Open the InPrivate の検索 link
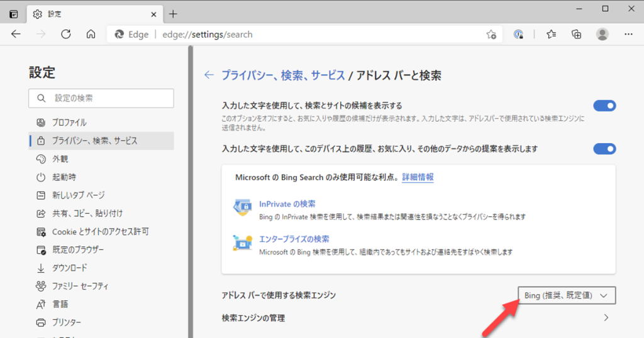Image resolution: width=644 pixels, height=338 pixels. click(x=287, y=204)
